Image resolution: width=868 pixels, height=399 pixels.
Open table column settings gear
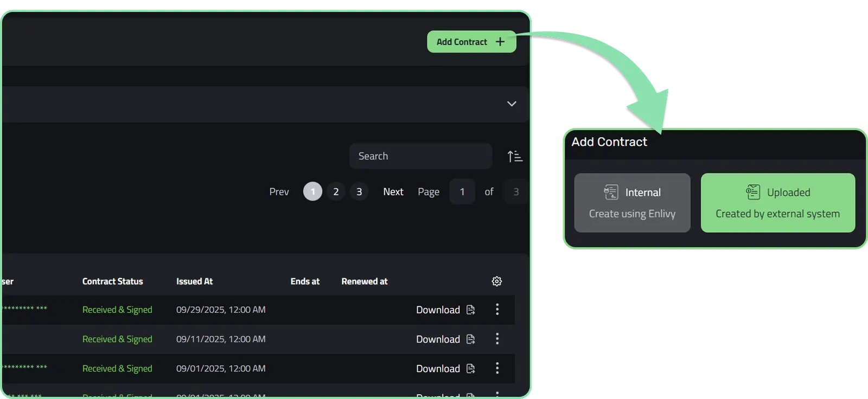[497, 281]
